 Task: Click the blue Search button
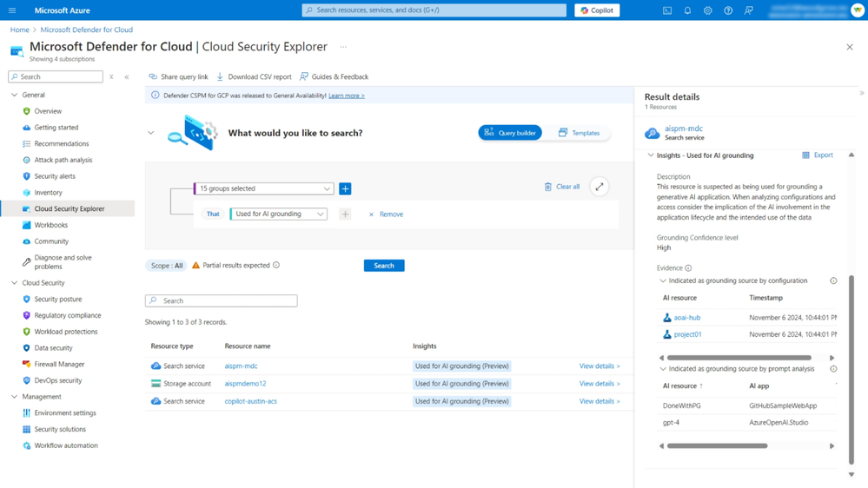[x=384, y=266]
